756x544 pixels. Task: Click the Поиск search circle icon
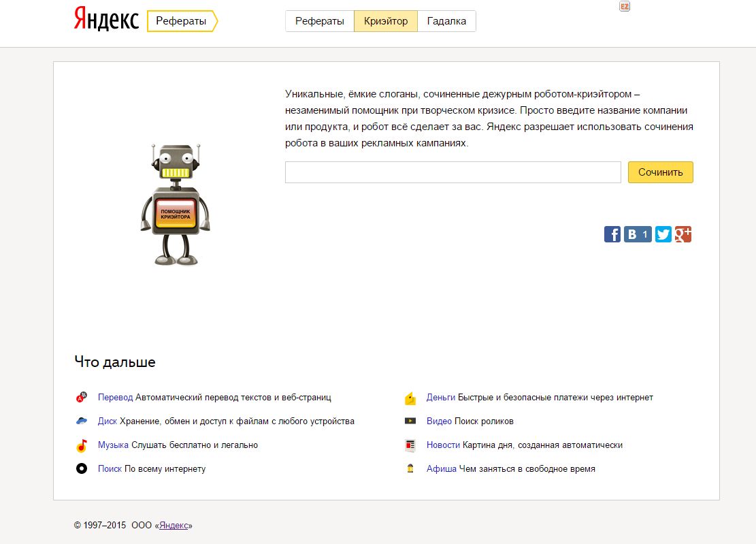tap(82, 469)
